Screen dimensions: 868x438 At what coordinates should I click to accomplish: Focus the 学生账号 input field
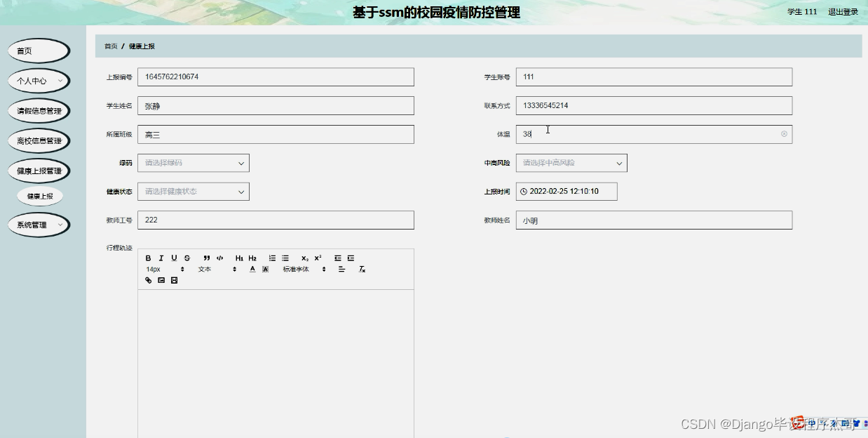pyautogui.click(x=653, y=77)
